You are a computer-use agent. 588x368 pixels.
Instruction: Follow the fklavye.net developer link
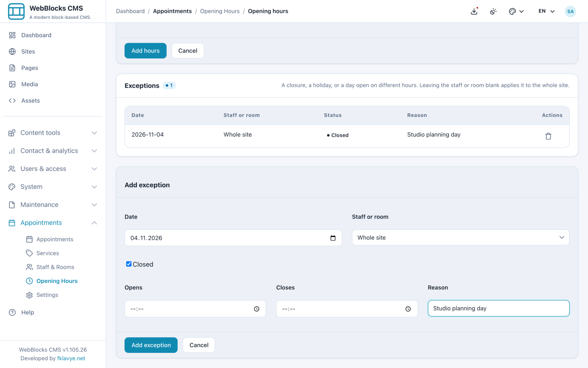(71, 358)
